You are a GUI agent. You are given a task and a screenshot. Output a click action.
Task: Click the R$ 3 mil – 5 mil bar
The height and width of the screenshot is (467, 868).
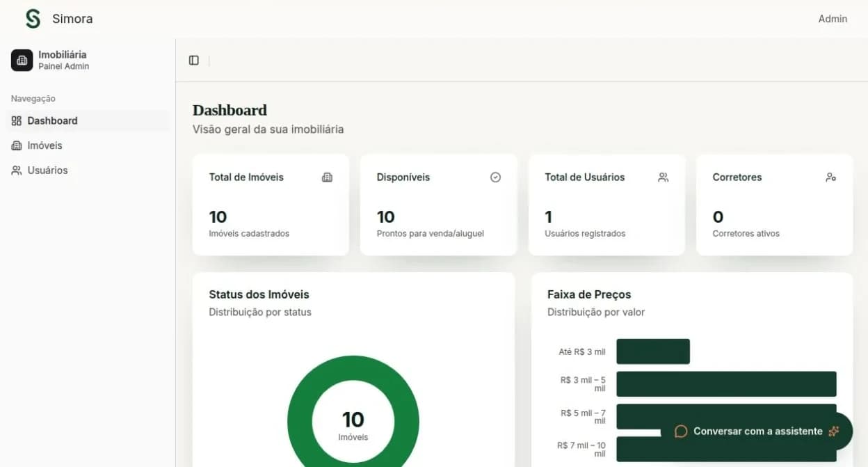tap(726, 384)
